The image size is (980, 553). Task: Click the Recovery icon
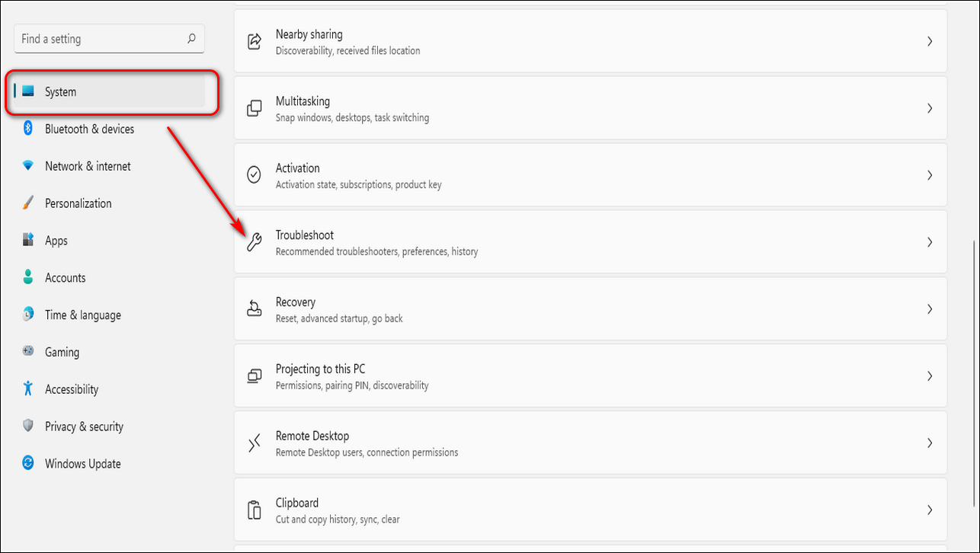255,309
